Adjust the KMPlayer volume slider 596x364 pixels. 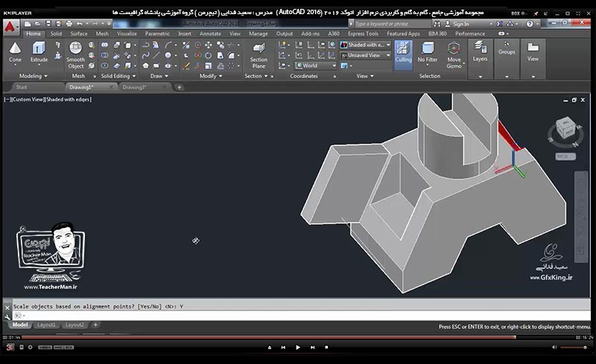point(574,348)
